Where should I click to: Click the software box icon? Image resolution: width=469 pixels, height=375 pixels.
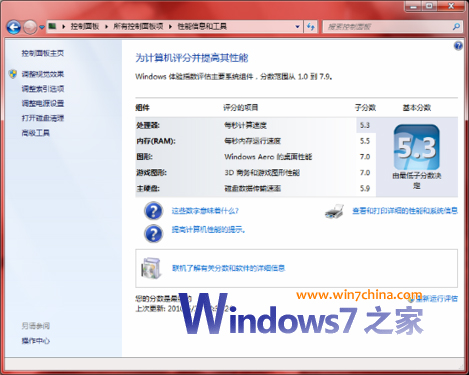(x=152, y=268)
